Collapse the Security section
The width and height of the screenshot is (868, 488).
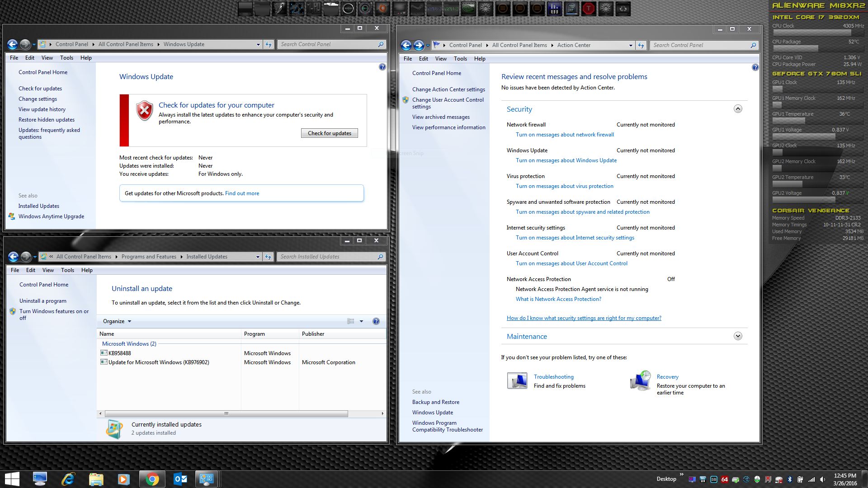point(738,109)
